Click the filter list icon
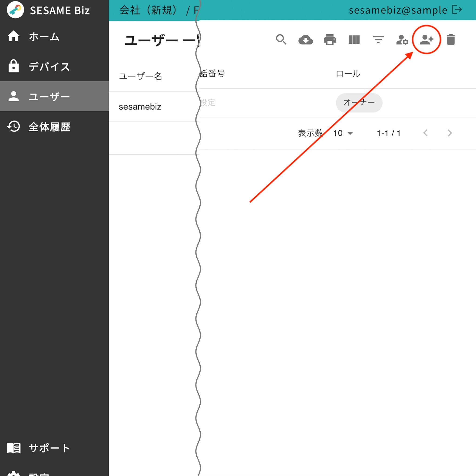Image resolution: width=476 pixels, height=476 pixels. 378,40
